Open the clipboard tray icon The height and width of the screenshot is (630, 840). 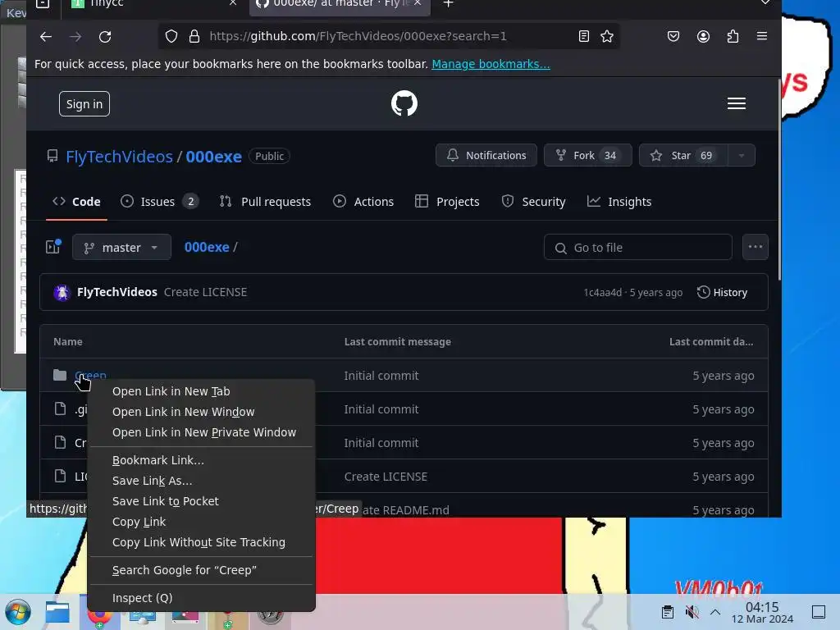point(668,612)
